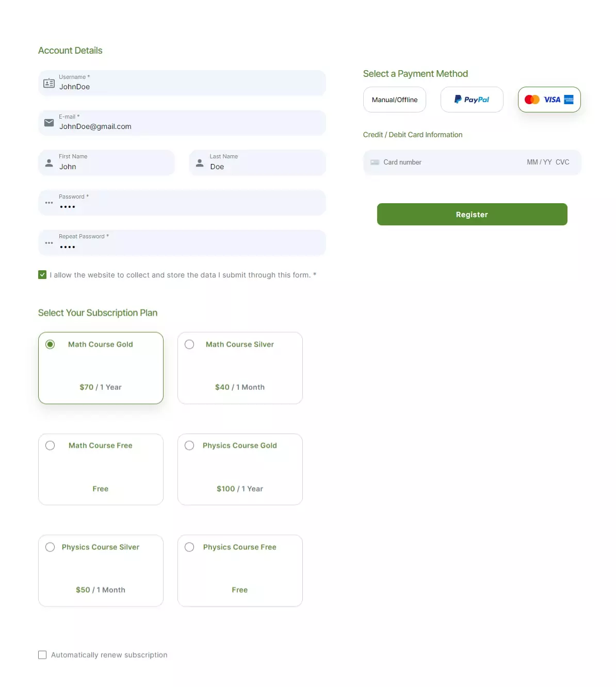Uncheck the data collection consent checkbox

(42, 275)
